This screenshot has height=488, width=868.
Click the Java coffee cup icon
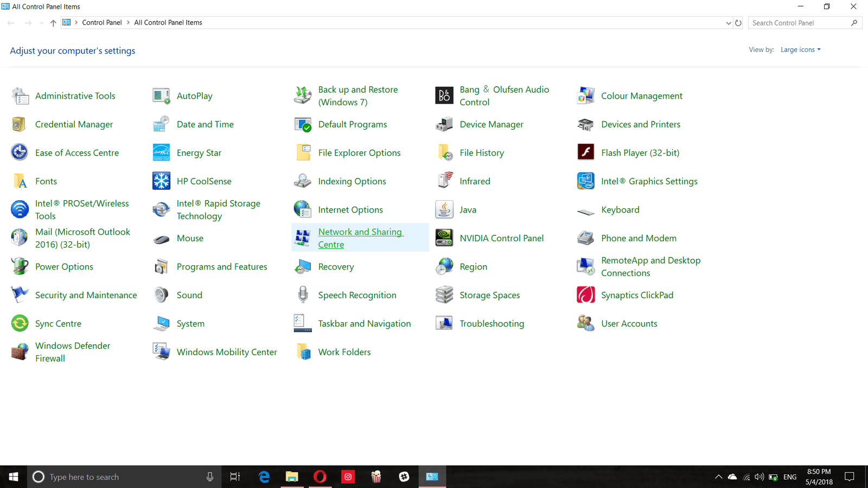coord(444,209)
